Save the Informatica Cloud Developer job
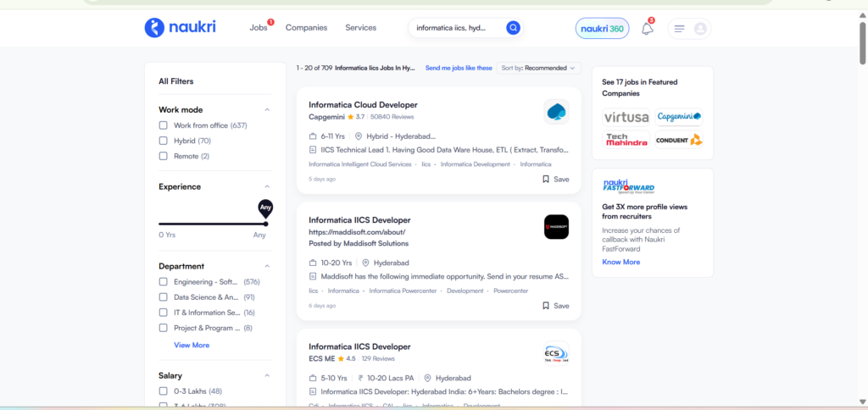Image resolution: width=868 pixels, height=410 pixels. click(x=556, y=180)
